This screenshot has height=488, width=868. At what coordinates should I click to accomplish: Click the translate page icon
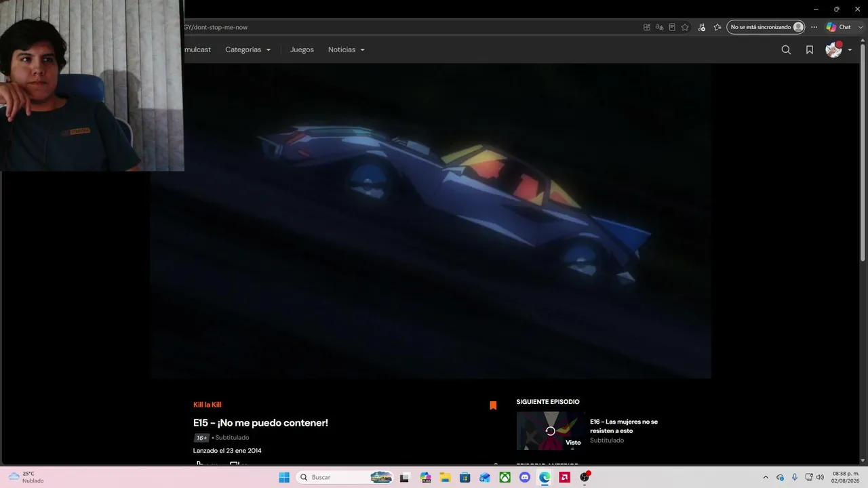(x=659, y=27)
